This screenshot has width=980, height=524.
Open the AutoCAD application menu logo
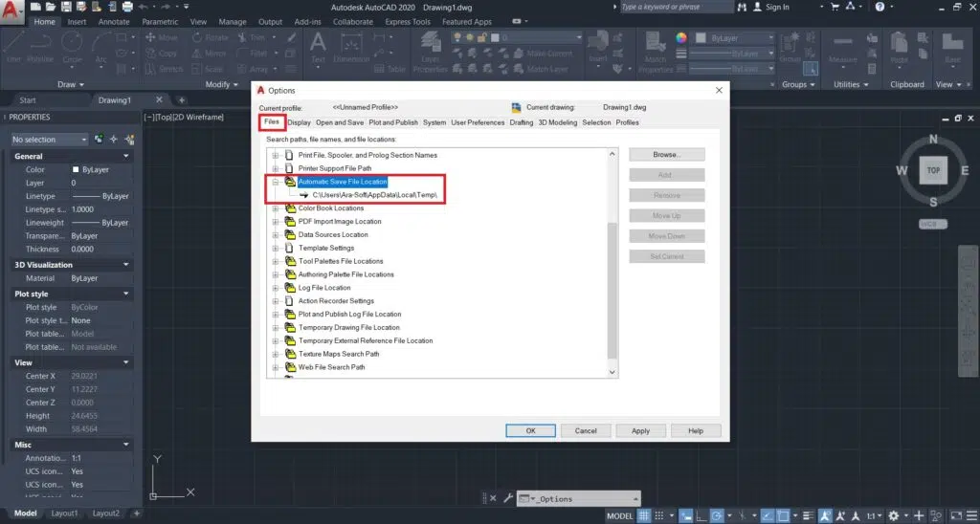pos(11,10)
